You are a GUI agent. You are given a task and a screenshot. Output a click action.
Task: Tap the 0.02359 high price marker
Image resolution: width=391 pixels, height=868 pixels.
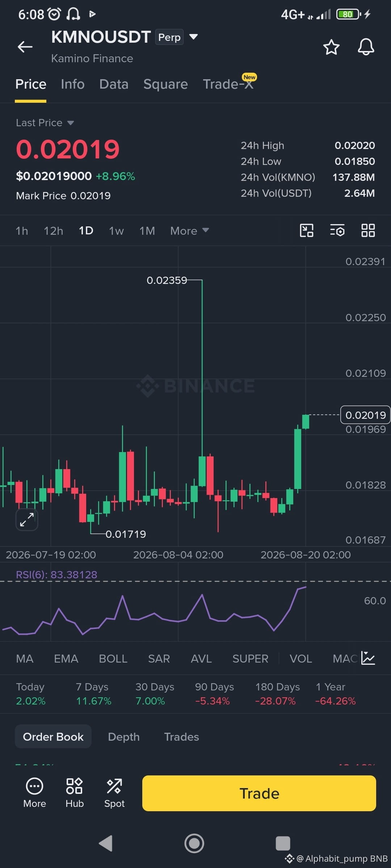click(x=167, y=280)
